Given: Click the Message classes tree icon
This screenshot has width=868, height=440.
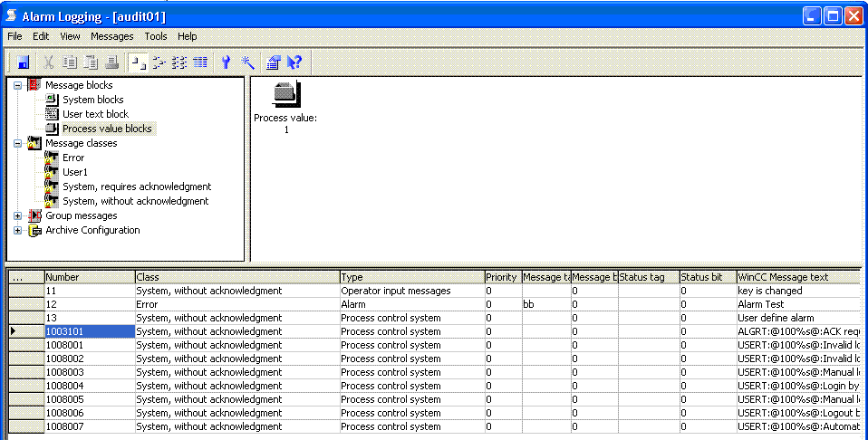Looking at the screenshot, I should pyautogui.click(x=34, y=143).
